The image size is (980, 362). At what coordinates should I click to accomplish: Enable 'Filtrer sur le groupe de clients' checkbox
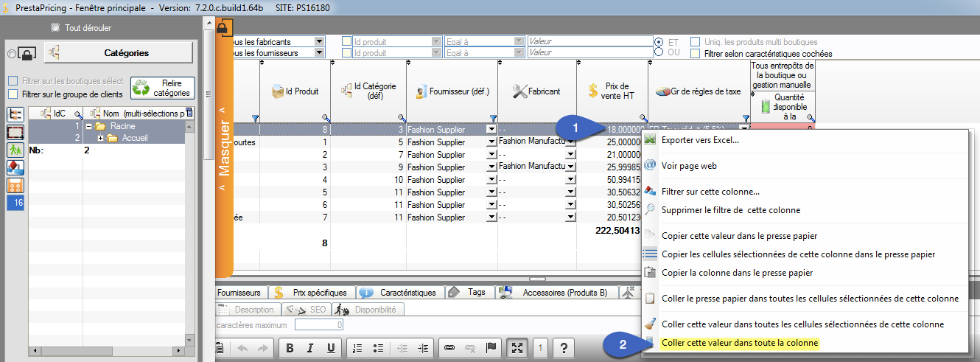pyautogui.click(x=13, y=94)
